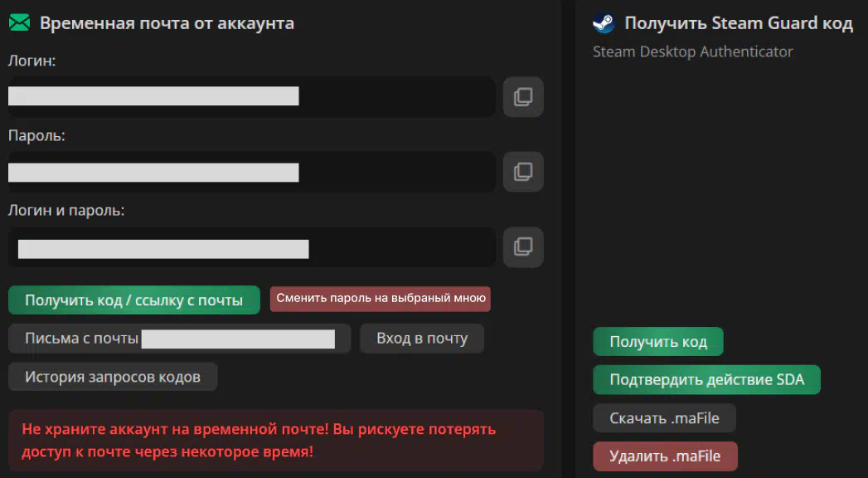Click the green envelope mail icon
Viewport: 868px width, 478px height.
pyautogui.click(x=19, y=22)
